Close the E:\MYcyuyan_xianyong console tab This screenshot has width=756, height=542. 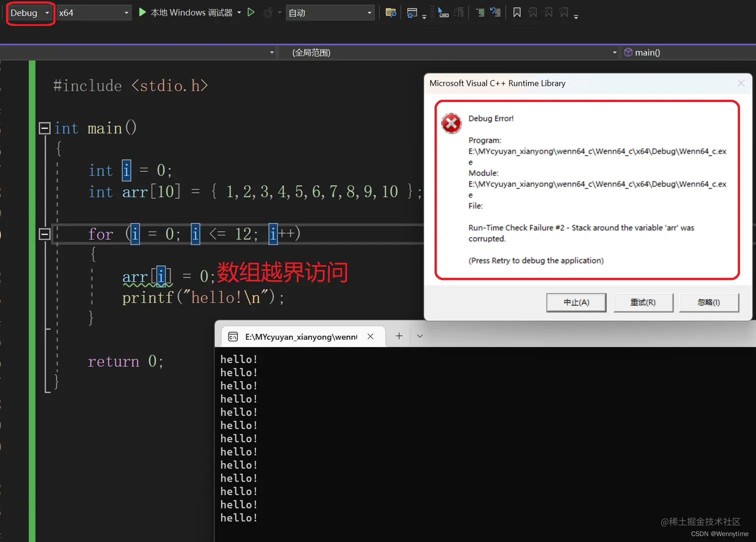(370, 336)
